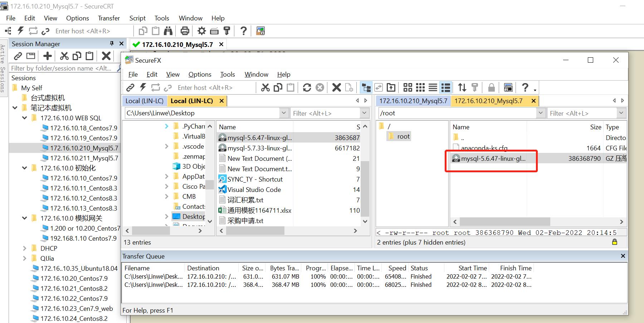Expand DHCP folder in Session Manager
Screen dimensions: 644x323
tap(25, 248)
